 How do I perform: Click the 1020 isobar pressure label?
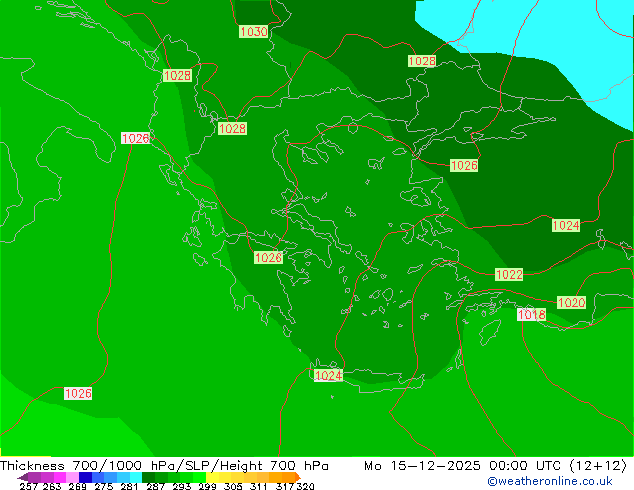pos(571,302)
